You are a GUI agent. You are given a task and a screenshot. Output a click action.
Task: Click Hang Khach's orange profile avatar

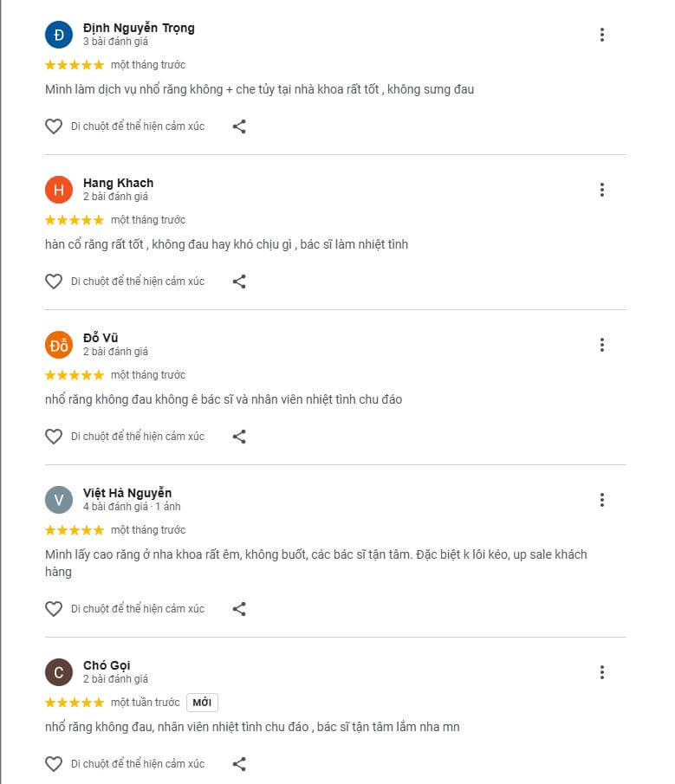point(59,190)
